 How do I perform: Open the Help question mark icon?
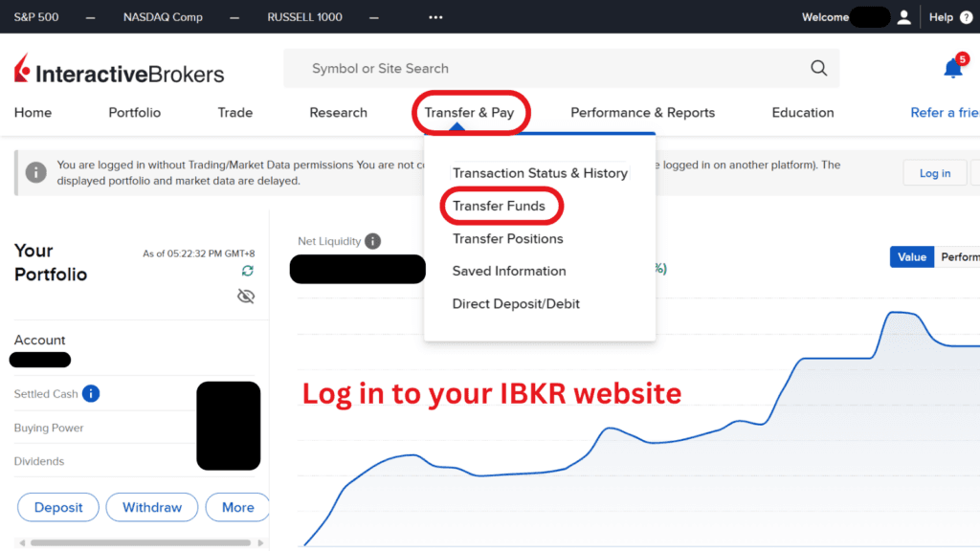(967, 16)
